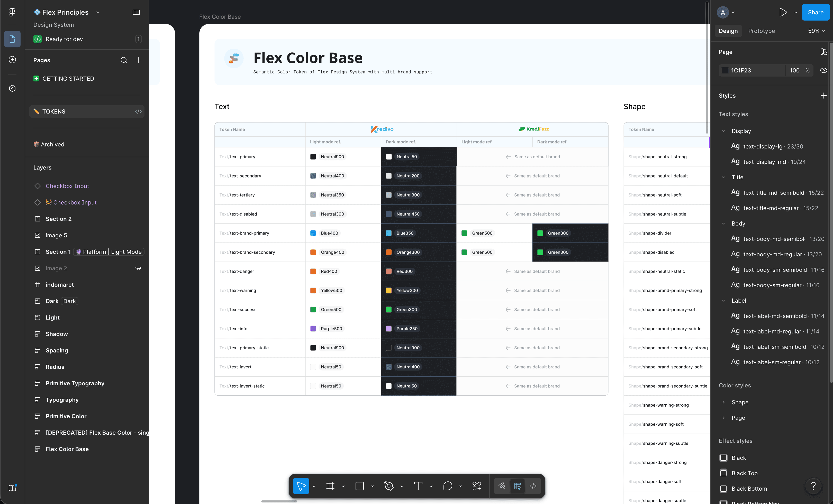Screen dimensions: 833x504
Task: Select text-display-lg text style
Action: pos(773,146)
